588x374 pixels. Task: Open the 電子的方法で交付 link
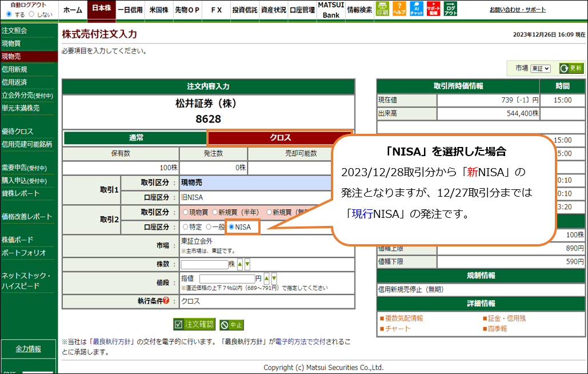coord(300,342)
